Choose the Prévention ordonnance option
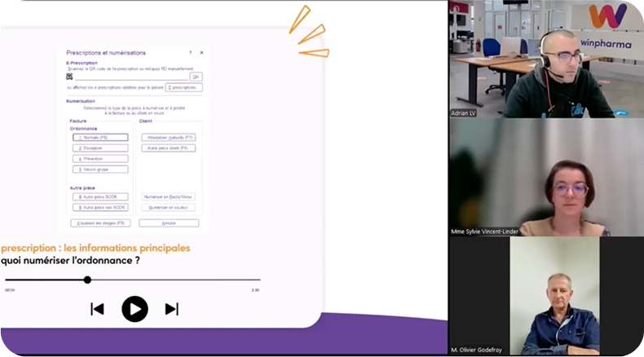The image size is (644, 357). point(100,159)
